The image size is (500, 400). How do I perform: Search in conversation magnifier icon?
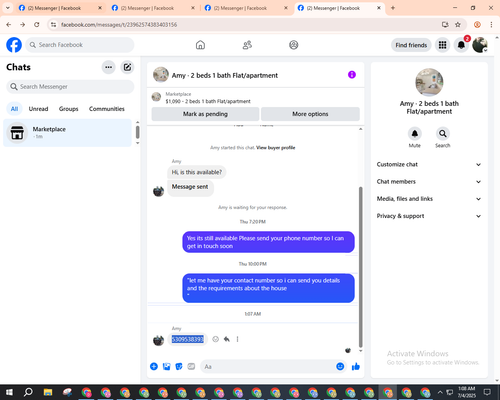[443, 134]
